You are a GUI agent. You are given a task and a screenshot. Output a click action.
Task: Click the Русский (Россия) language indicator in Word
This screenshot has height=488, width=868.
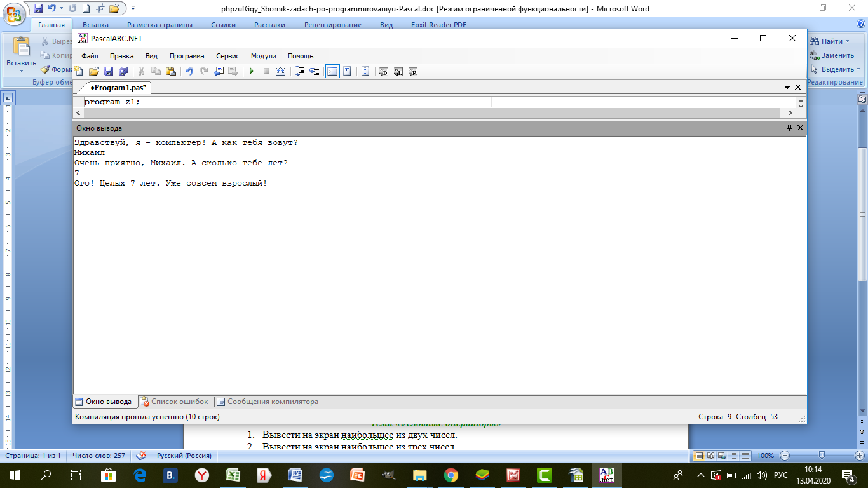(184, 456)
